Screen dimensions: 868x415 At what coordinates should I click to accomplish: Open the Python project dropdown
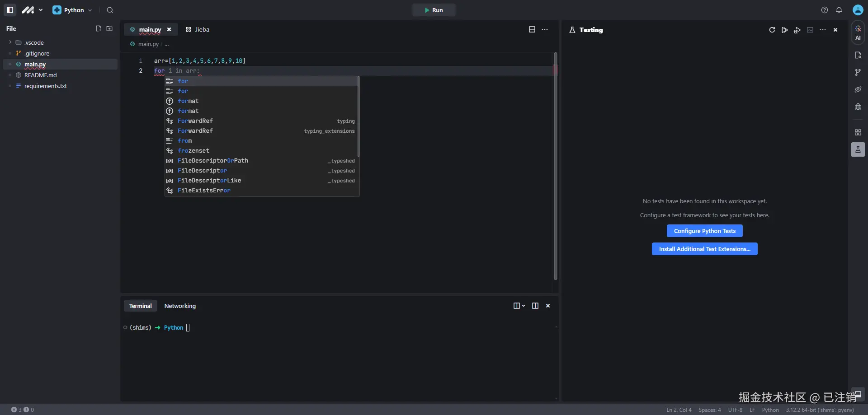72,10
